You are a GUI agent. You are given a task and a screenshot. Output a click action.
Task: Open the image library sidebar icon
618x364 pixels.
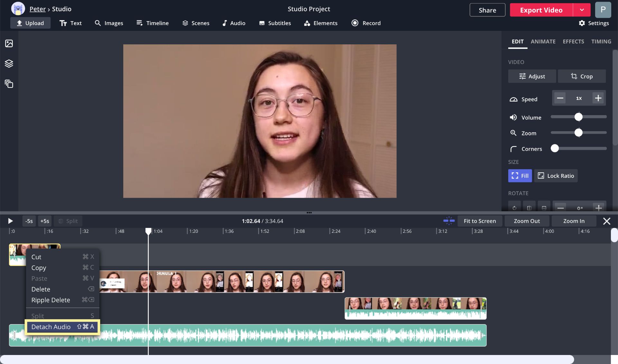[9, 43]
